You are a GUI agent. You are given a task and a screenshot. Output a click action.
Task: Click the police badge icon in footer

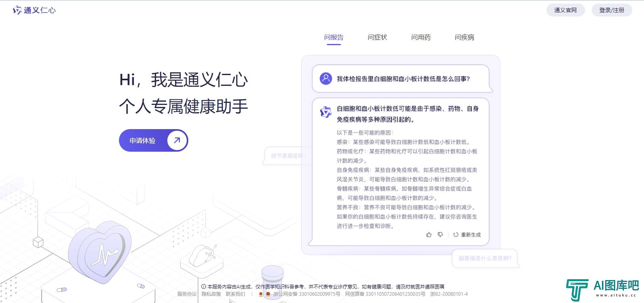[268, 294]
